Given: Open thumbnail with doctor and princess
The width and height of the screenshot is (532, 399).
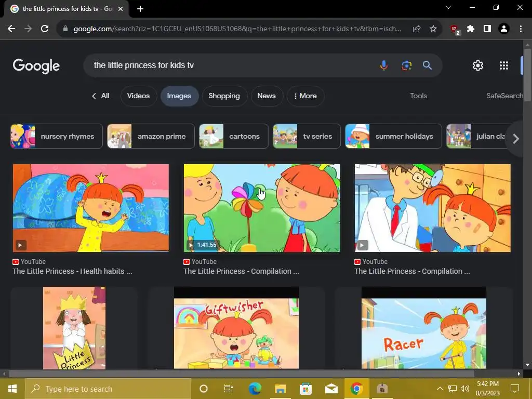Looking at the screenshot, I should point(433,208).
